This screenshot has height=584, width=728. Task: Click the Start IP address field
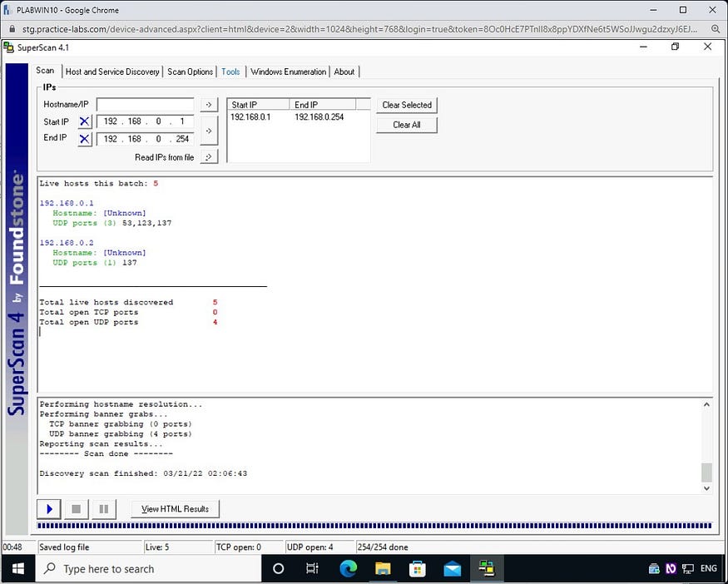coord(145,121)
